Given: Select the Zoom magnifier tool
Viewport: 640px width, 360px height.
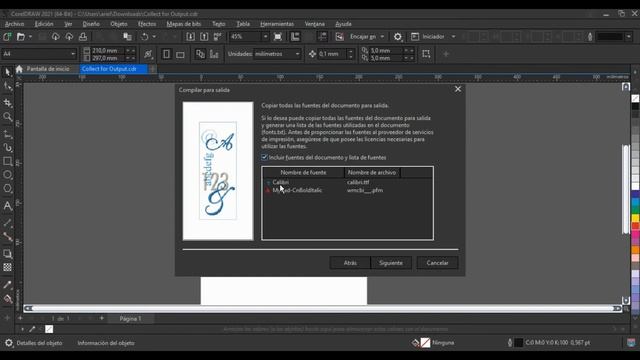Looking at the screenshot, I should click(7, 118).
